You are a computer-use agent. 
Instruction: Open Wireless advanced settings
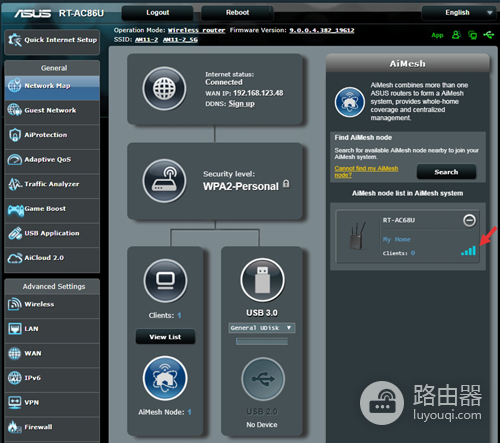52,306
